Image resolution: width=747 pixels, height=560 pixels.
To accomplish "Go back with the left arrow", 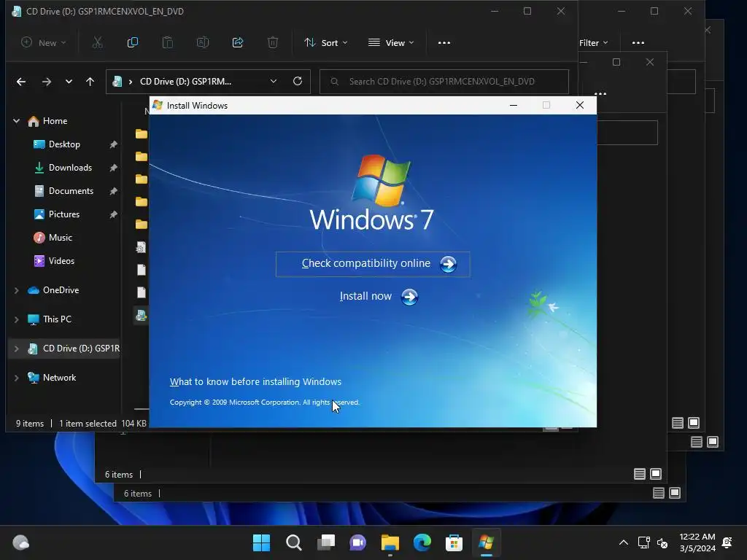I will tap(21, 82).
